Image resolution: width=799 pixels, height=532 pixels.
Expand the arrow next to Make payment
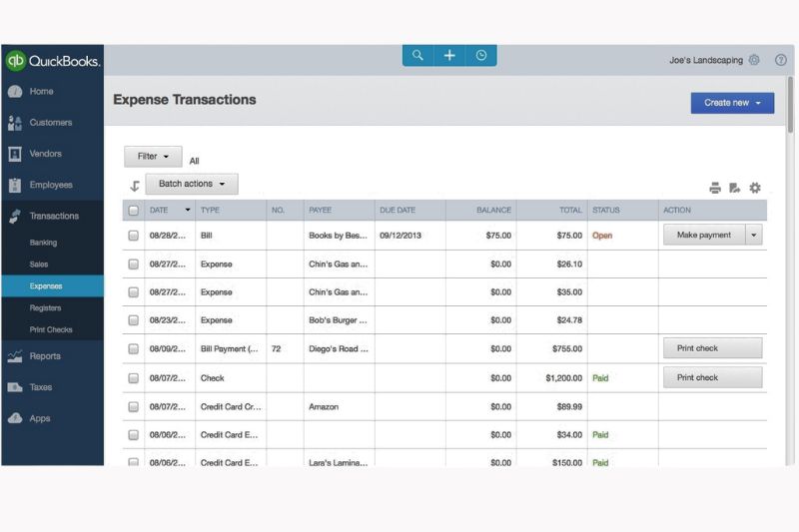coord(754,236)
